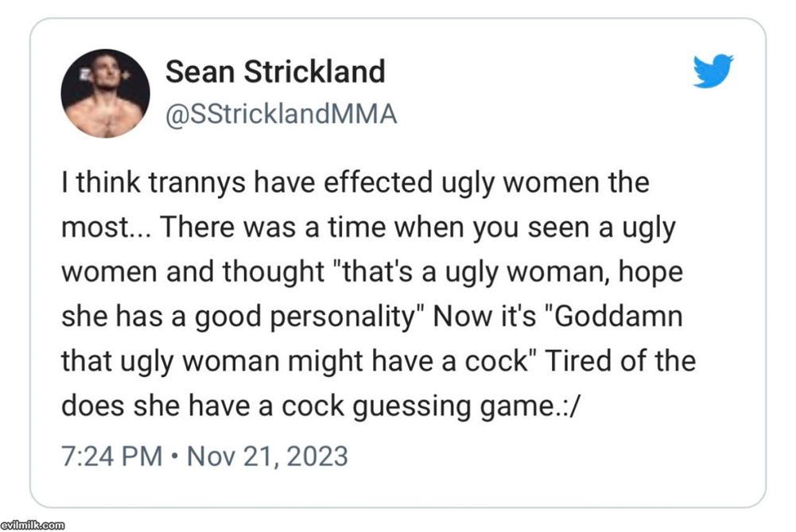Select the @SStricklandMMA handle
Image resolution: width=796 pixels, height=532 pixels.
(x=282, y=114)
